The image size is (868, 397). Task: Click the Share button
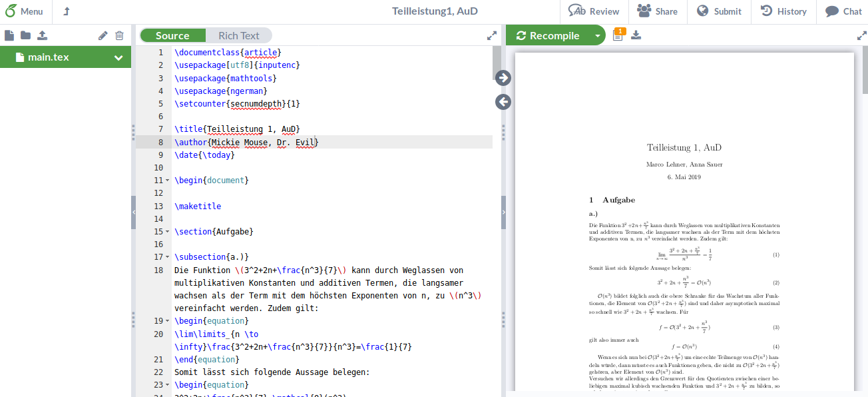[657, 11]
